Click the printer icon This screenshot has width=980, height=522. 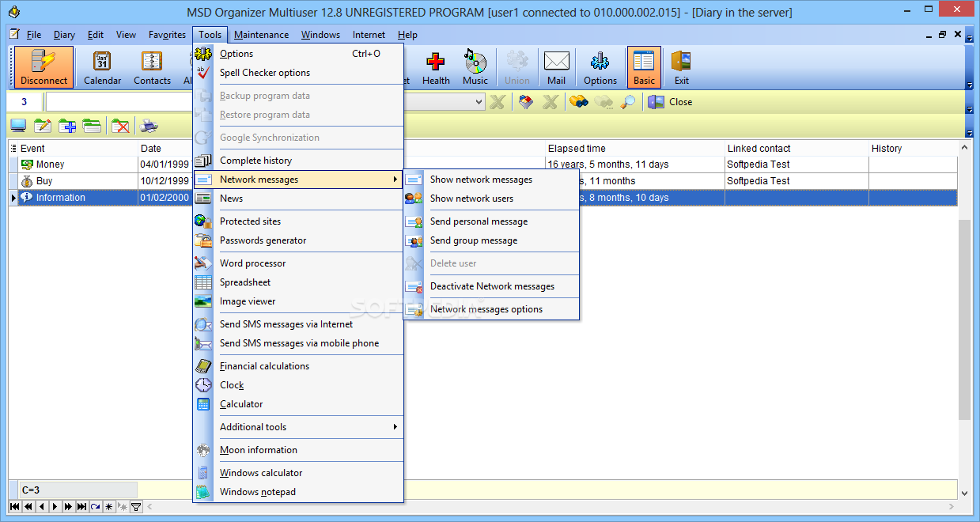tap(149, 125)
